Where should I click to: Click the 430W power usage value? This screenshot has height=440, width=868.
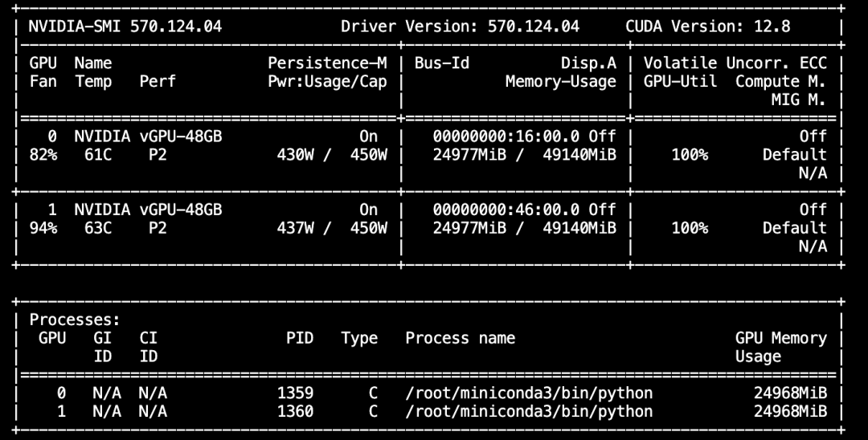coord(295,155)
